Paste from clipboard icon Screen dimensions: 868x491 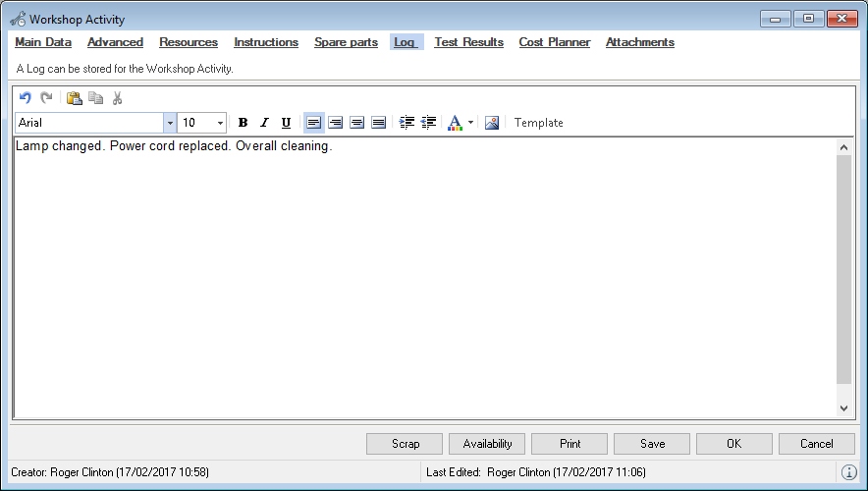click(x=74, y=98)
